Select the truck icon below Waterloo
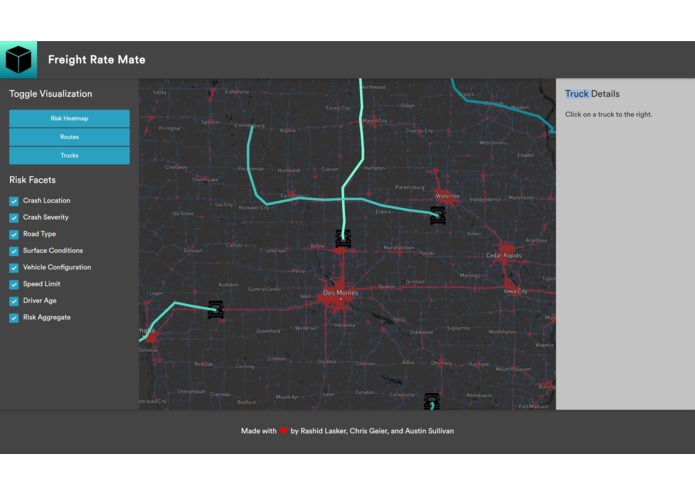 coord(438,215)
